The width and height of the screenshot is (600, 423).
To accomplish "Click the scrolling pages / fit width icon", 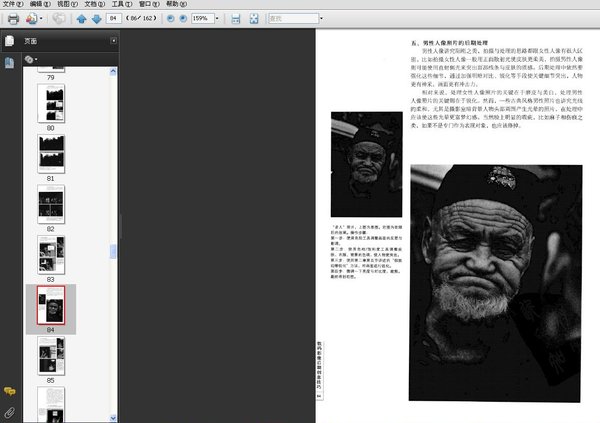I will pos(236,18).
